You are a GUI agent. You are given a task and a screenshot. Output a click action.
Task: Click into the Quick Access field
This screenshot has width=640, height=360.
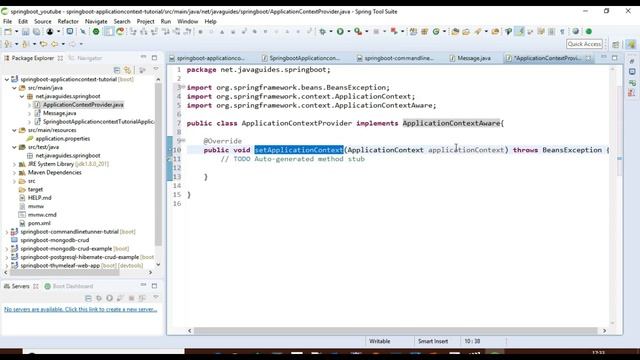pos(584,44)
